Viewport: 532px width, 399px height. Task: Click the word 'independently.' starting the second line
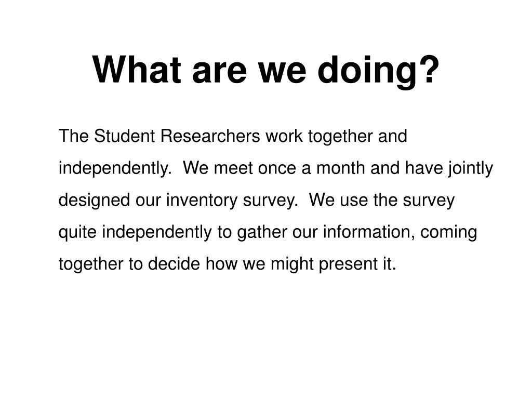[x=115, y=169]
